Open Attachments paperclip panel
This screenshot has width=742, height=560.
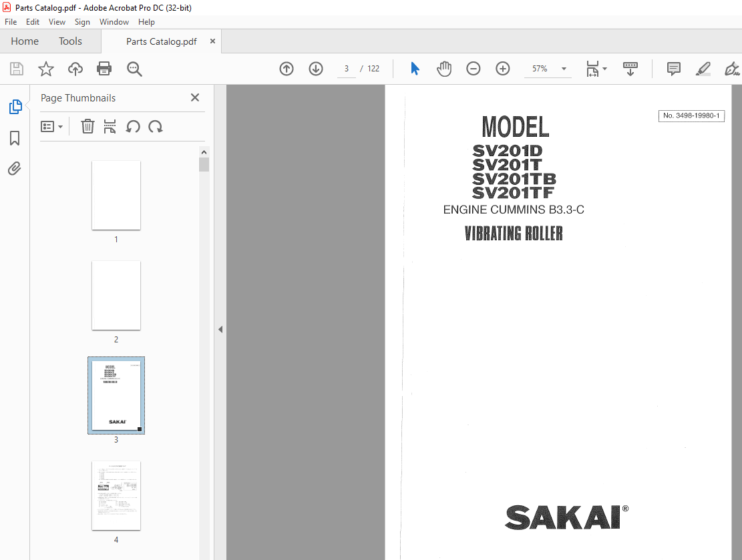[x=15, y=168]
